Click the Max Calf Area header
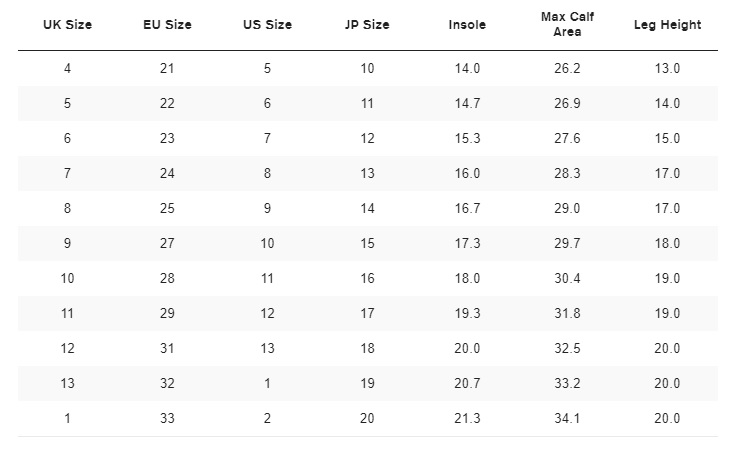 [x=567, y=24]
